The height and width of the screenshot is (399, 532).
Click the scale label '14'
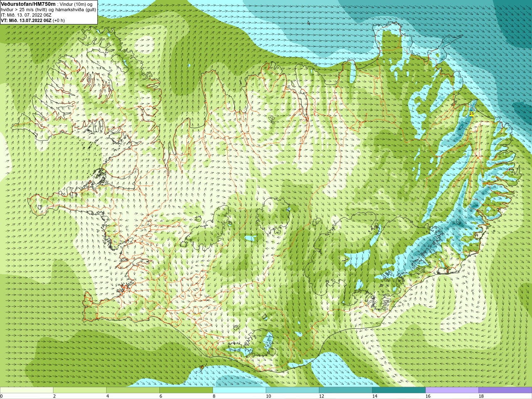[x=375, y=396]
